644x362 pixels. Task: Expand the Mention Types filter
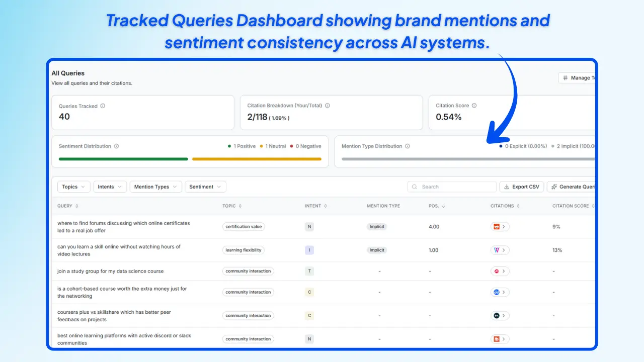click(x=155, y=187)
